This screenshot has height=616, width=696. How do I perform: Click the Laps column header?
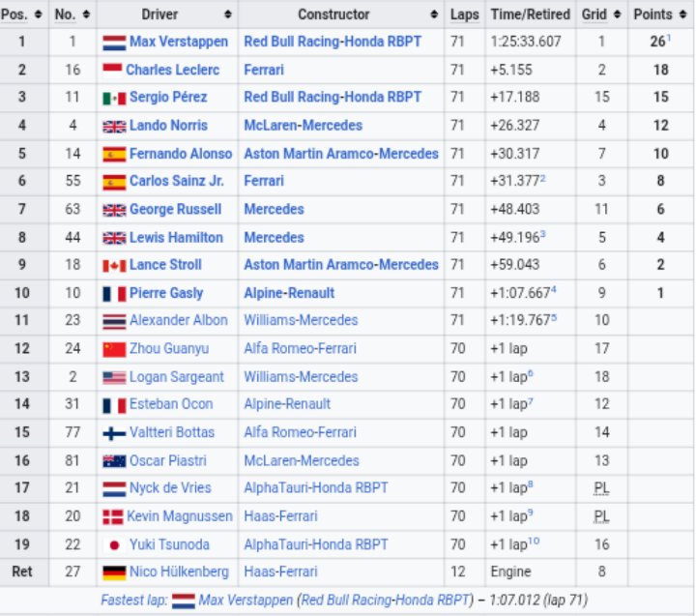(464, 15)
